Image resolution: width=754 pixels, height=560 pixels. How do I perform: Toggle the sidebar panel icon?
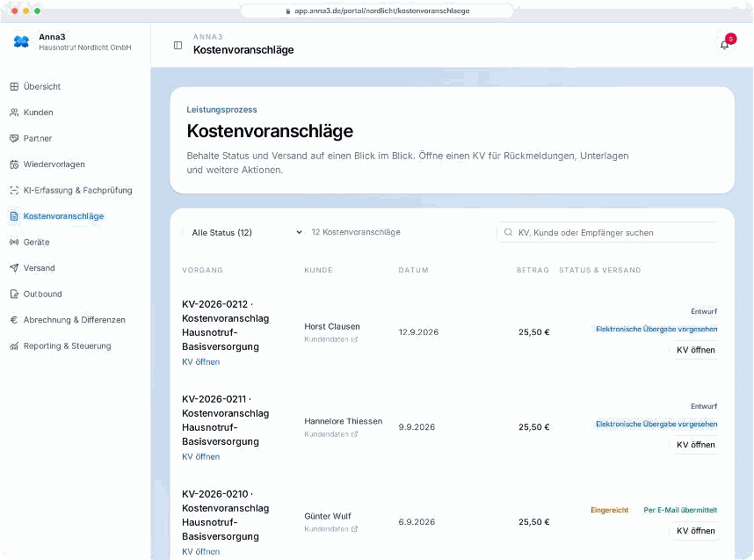pos(178,45)
